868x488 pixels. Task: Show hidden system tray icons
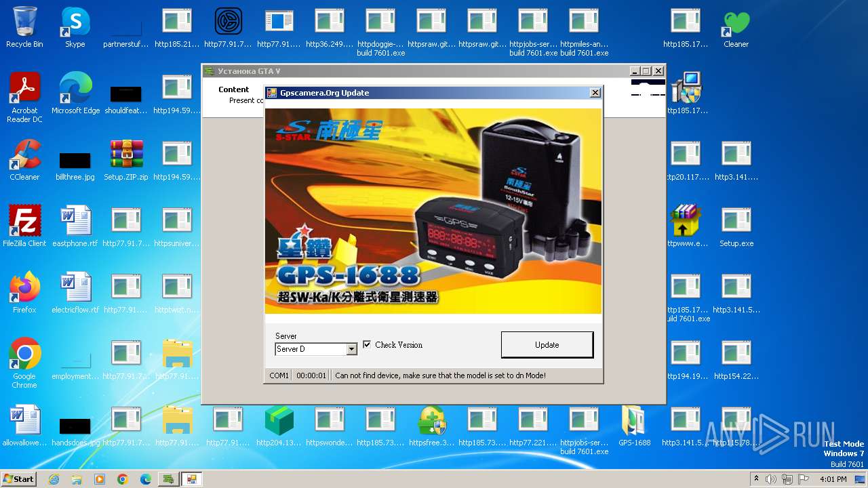coord(756,479)
